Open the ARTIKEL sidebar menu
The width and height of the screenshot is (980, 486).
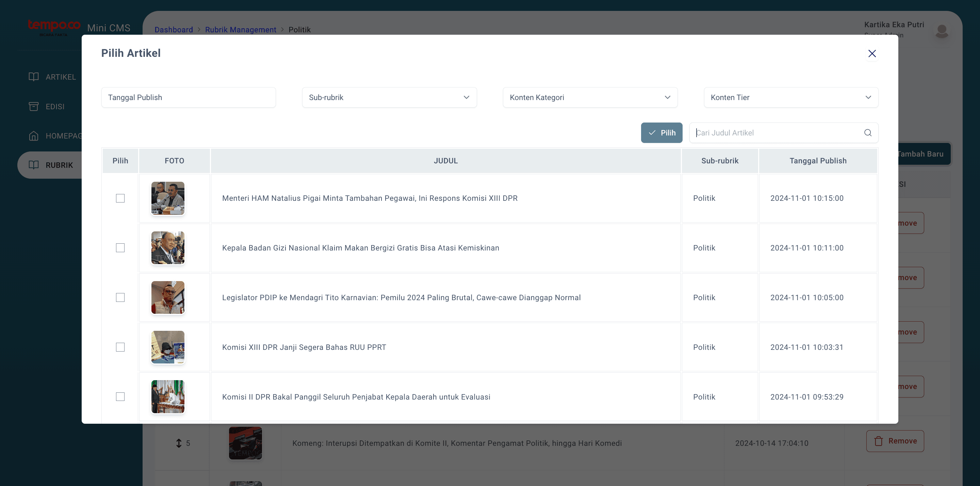[52, 77]
